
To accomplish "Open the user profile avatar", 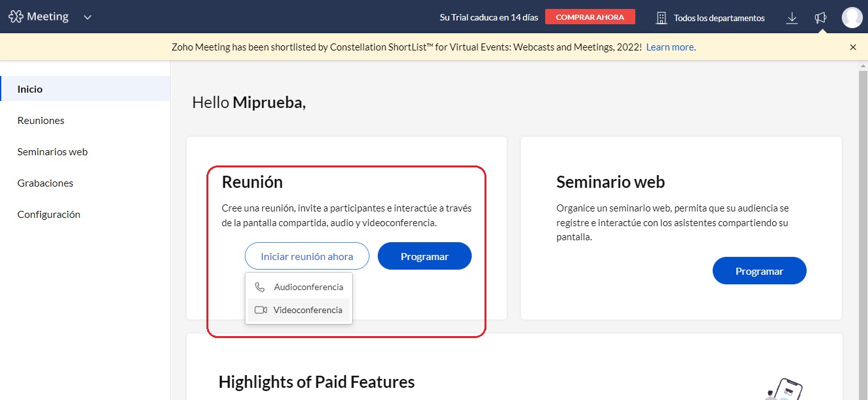I will point(852,17).
